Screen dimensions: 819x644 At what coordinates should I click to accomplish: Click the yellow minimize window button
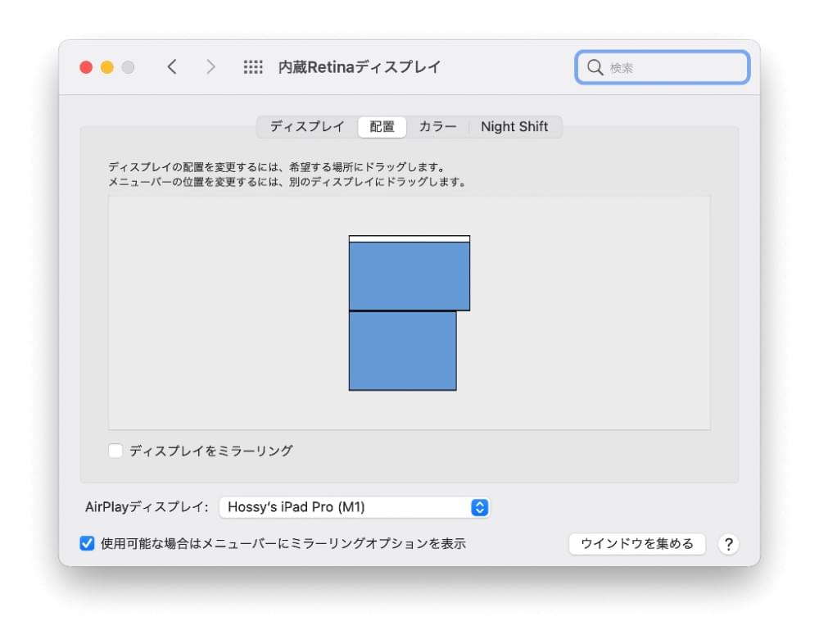click(107, 67)
